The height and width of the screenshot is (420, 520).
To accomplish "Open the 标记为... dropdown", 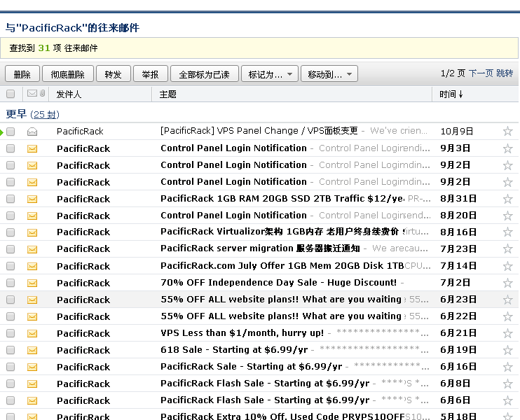I will pos(270,74).
